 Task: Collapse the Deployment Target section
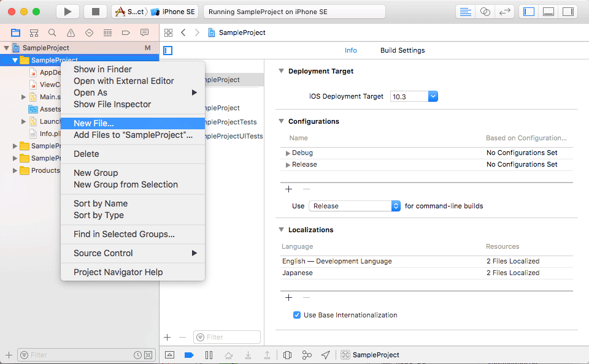(281, 71)
